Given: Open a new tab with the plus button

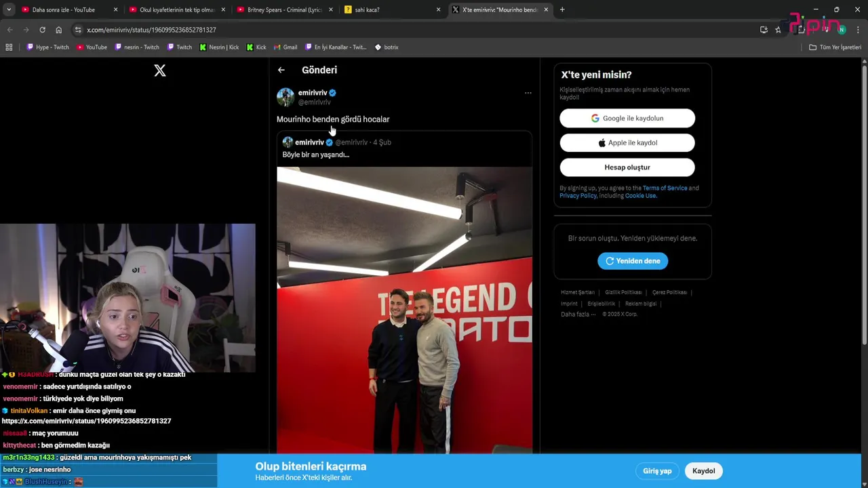Looking at the screenshot, I should tap(562, 9).
